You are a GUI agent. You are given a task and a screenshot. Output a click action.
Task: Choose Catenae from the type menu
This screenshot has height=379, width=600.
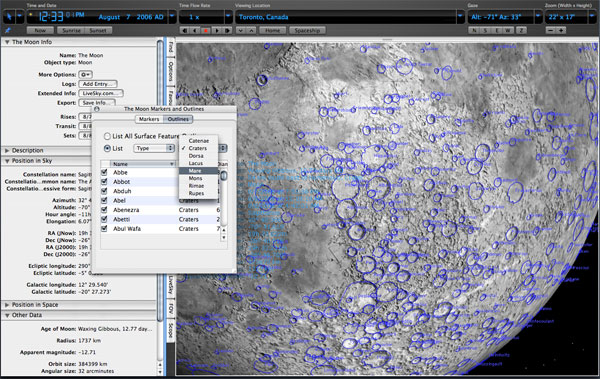pyautogui.click(x=199, y=141)
